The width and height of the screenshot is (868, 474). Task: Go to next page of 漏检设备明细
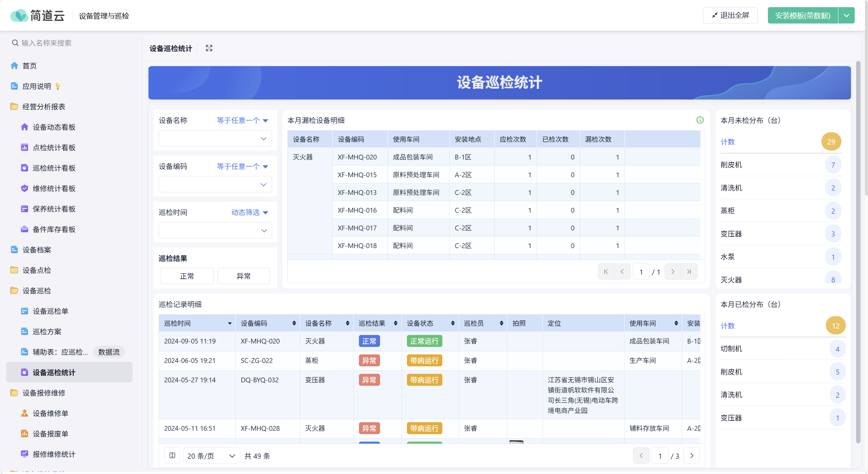pos(673,272)
